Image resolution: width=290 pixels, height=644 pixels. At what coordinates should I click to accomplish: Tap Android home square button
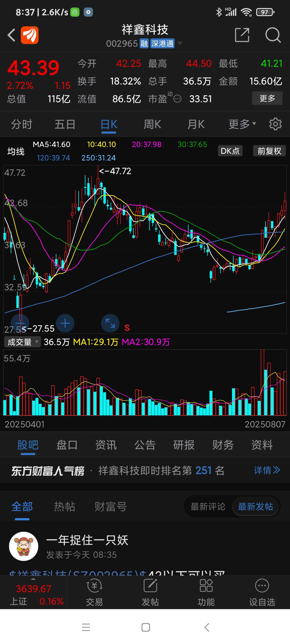pos(146,627)
